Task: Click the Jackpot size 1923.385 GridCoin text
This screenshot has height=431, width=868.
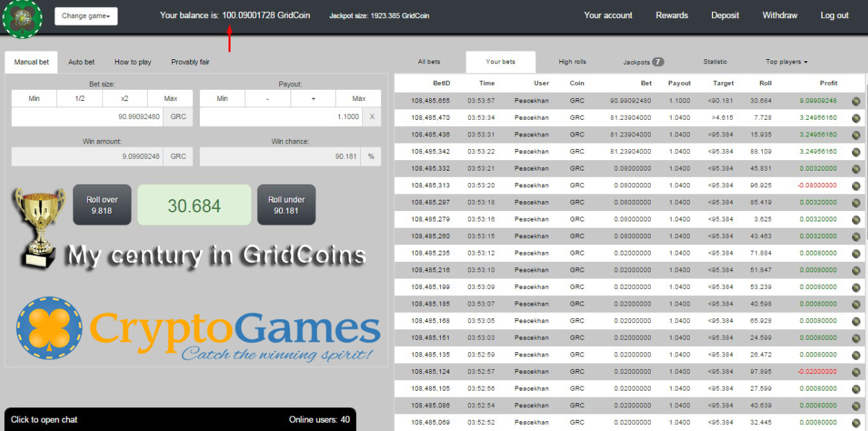Action: [379, 15]
